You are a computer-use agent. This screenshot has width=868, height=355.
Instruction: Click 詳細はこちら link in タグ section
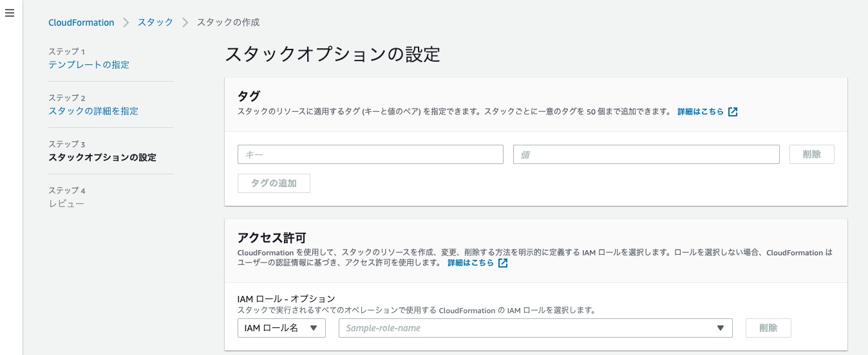[x=700, y=111]
